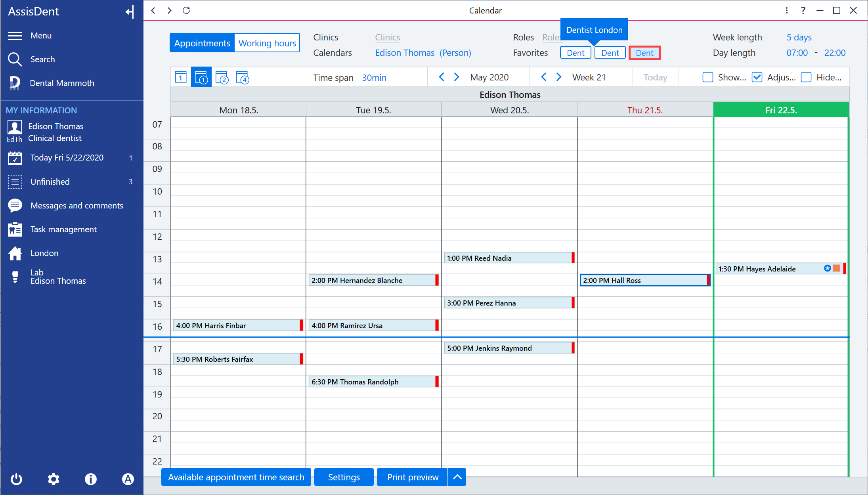Open 3:00 PM Perez Hanna appointment
Screen dimensions: 868x495
(x=509, y=303)
